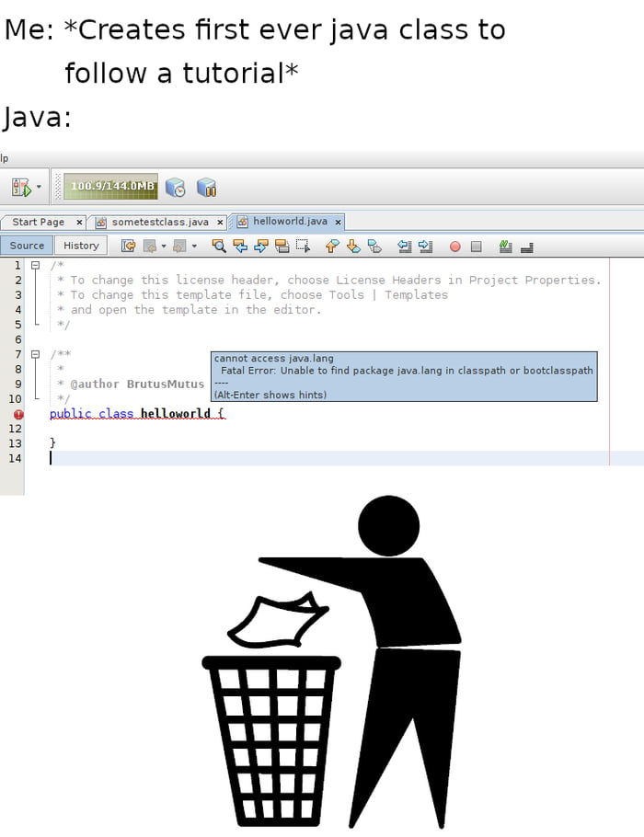The width and height of the screenshot is (644, 837).
Task: Click the Find Selection magnifier icon
Action: 219,246
